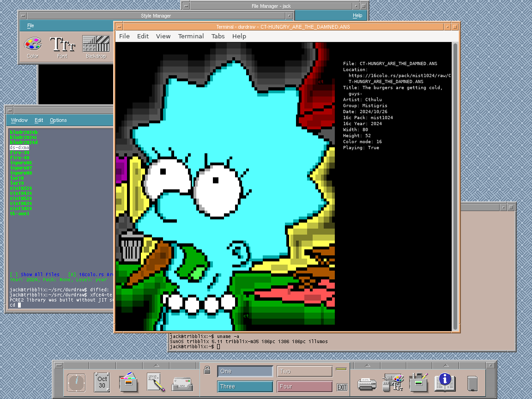532x399 pixels.
Task: Toggle the '16colo.rs' archive checkbox
Action: pos(91,274)
